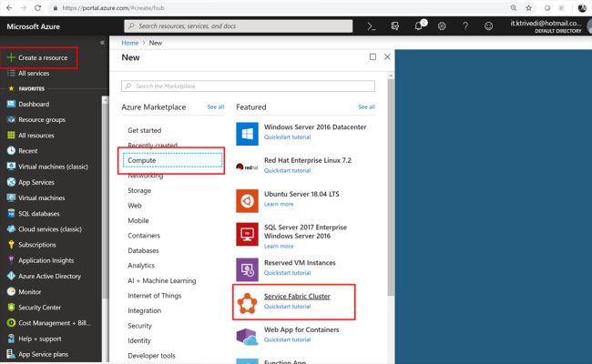Viewport: 592px width, 364px height.
Task: Open Recent in the sidebar
Action: point(28,151)
